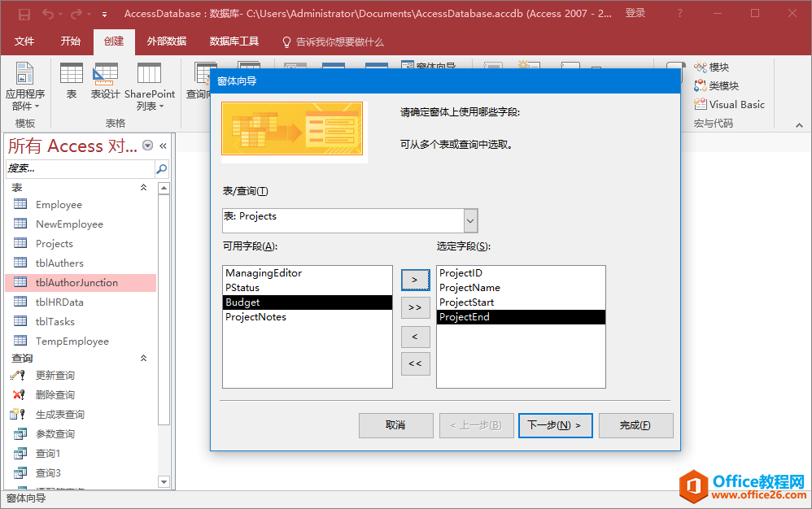The width and height of the screenshot is (812, 509).
Task: Select the 更新查询 query icon
Action: coord(19,376)
